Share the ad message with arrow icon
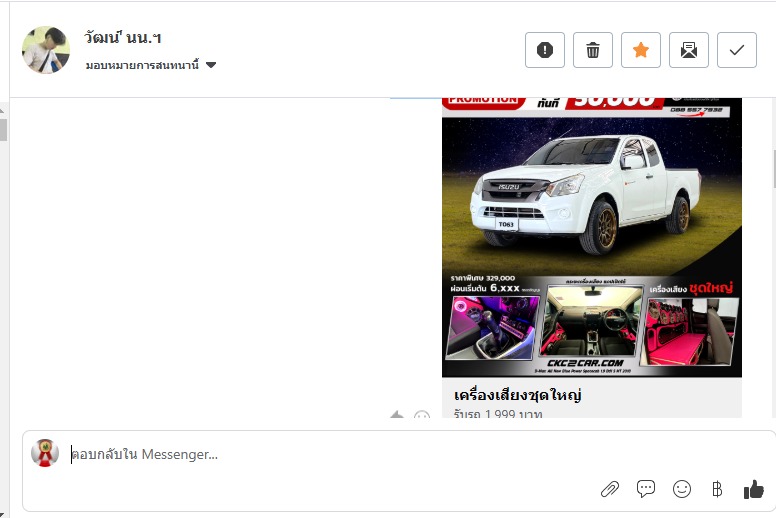This screenshot has height=518, width=776. point(397,415)
